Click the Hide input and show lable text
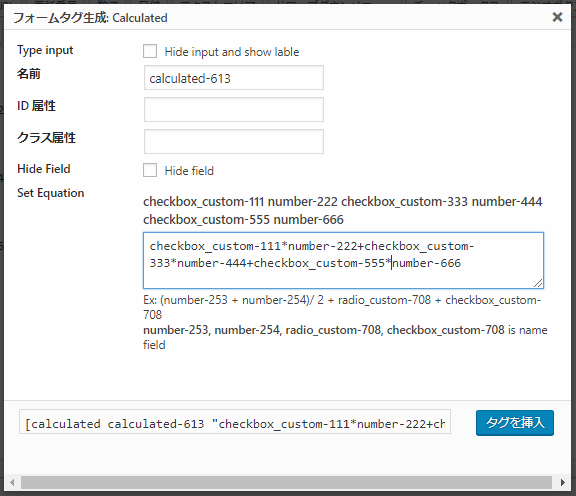Image resolution: width=576 pixels, height=496 pixels. (x=232, y=52)
